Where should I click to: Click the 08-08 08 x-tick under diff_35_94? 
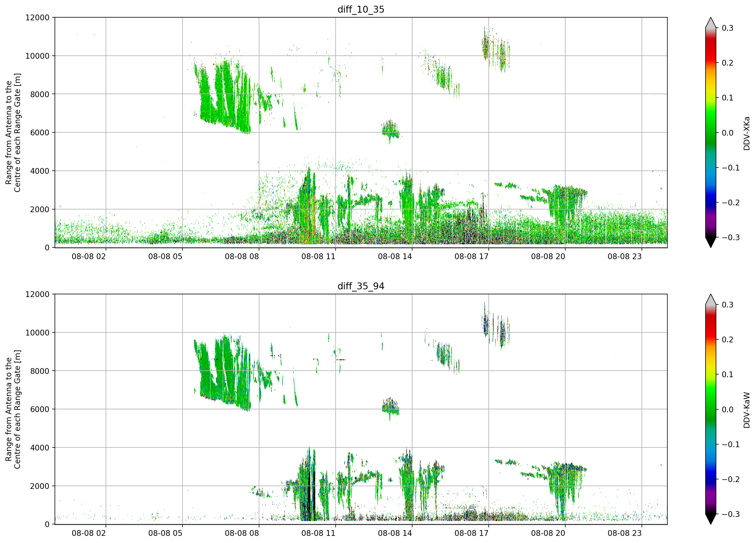pos(242,533)
